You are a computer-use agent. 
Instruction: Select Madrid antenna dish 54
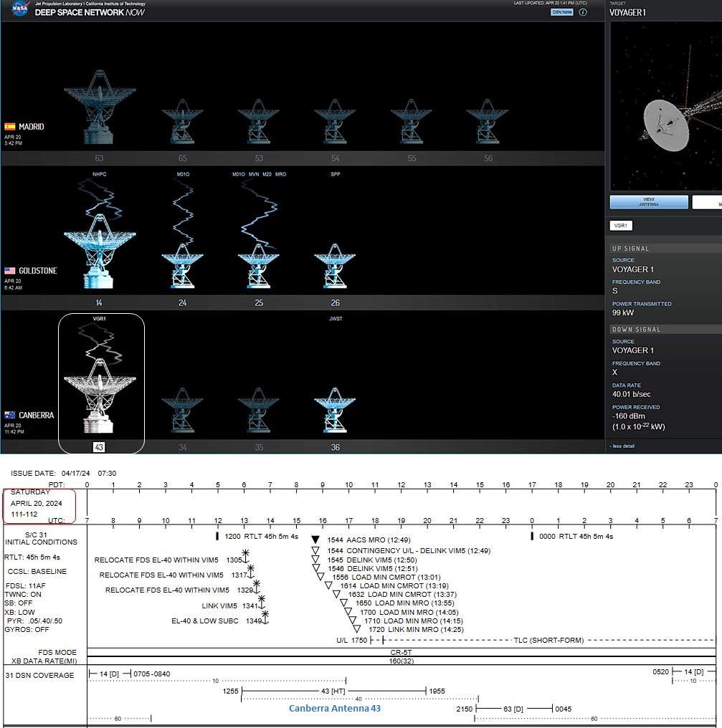335,122
